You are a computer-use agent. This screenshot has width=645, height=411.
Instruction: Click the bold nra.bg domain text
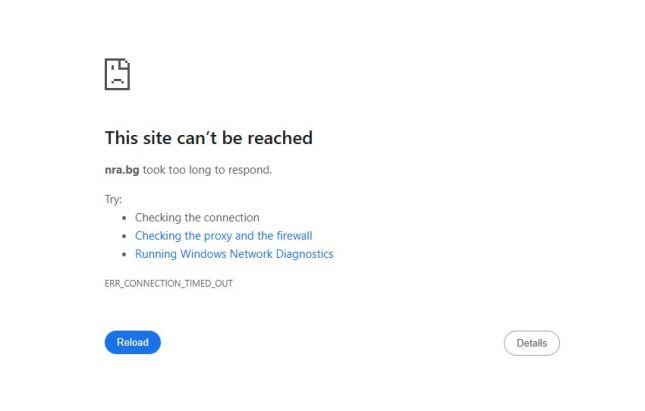click(x=122, y=170)
